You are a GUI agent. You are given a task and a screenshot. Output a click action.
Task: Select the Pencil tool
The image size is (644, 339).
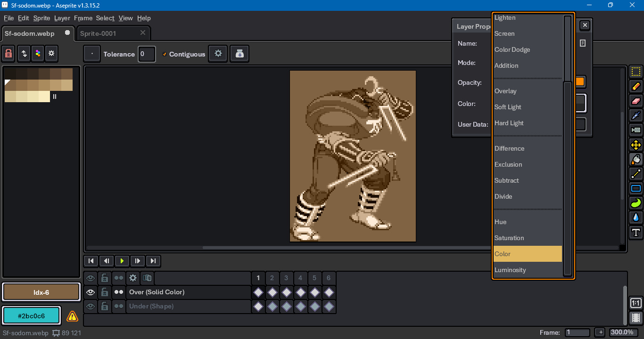pyautogui.click(x=636, y=86)
